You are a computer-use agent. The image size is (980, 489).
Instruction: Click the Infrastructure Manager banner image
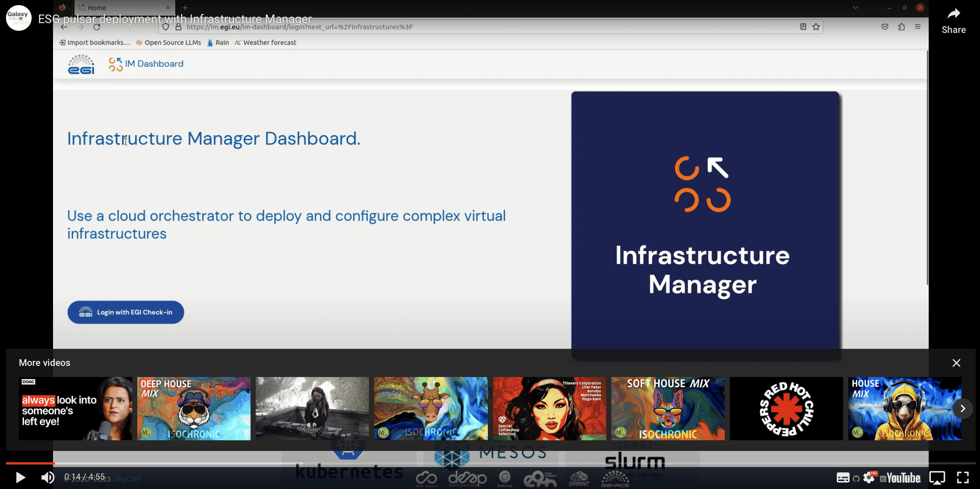pyautogui.click(x=705, y=225)
